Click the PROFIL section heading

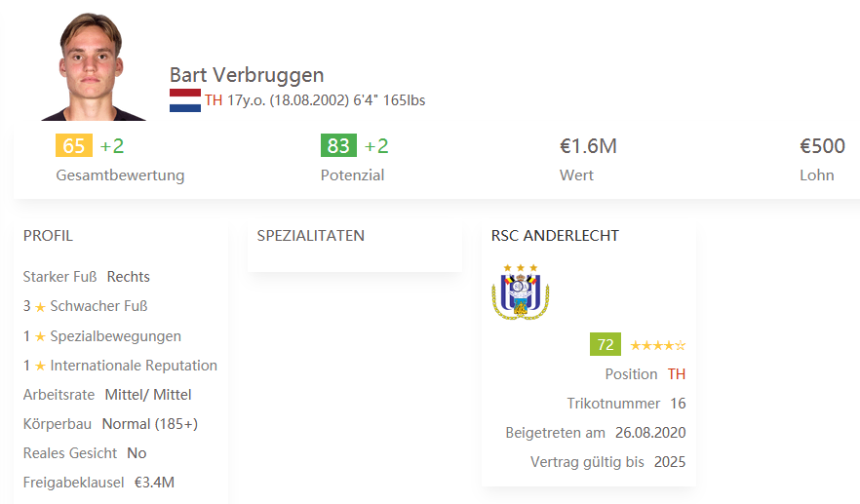point(48,236)
